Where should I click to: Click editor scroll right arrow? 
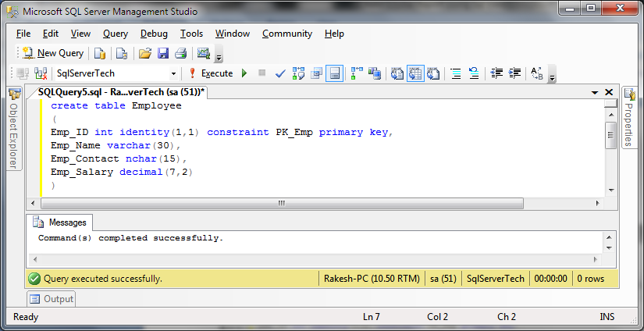tap(598, 203)
